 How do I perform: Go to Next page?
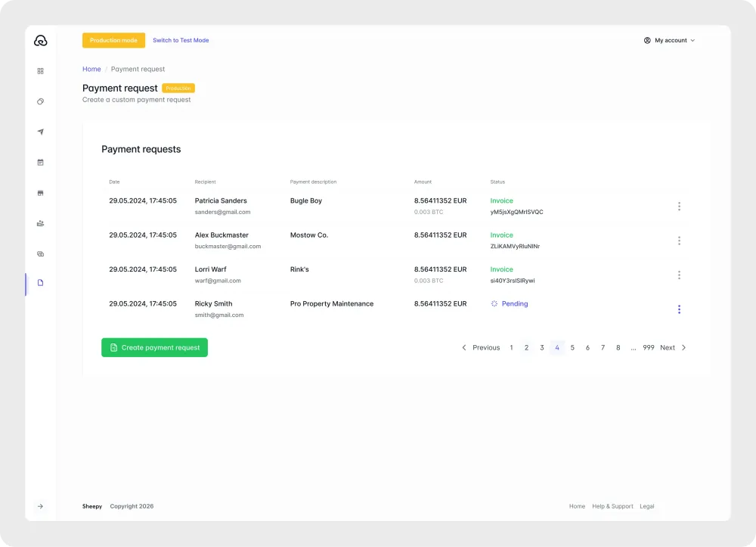tap(668, 347)
